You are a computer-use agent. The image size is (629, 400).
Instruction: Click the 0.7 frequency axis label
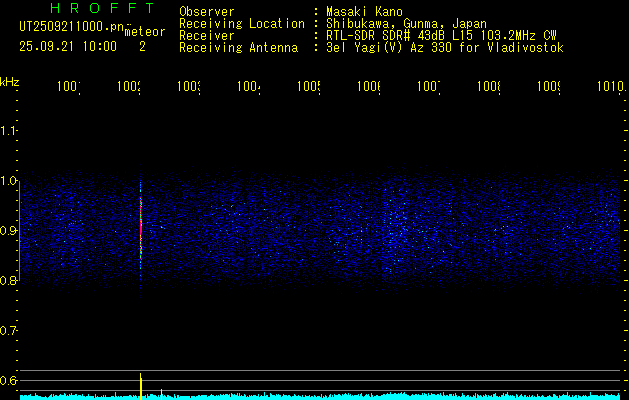pos(9,331)
